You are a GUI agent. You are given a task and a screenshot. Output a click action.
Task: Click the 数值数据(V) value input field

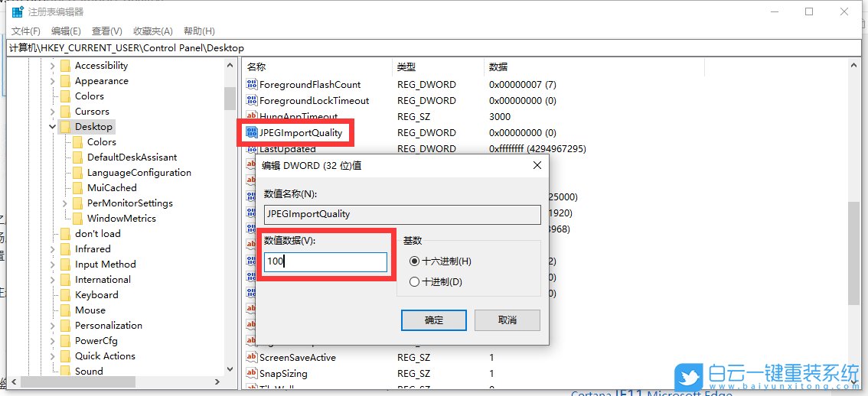[325, 262]
